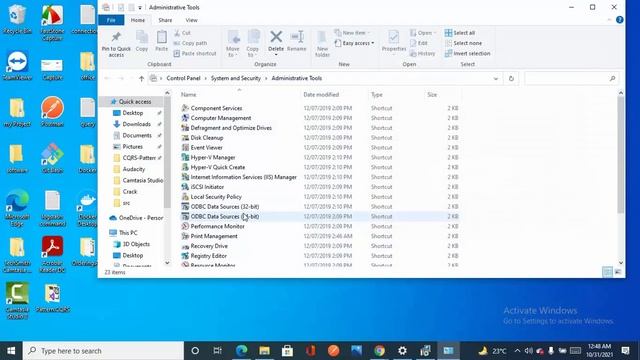Switch to the Share ribbon tab
The width and height of the screenshot is (640, 360).
pyautogui.click(x=165, y=20)
